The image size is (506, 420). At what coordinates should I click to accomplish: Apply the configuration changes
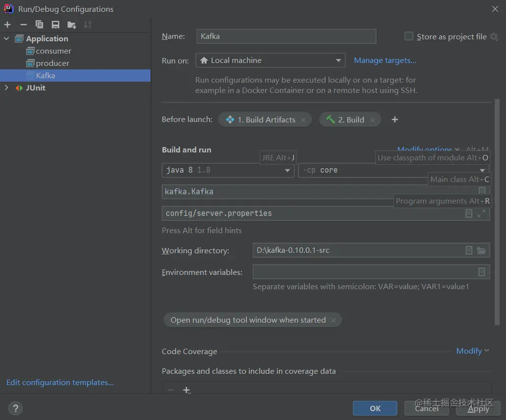point(478,408)
